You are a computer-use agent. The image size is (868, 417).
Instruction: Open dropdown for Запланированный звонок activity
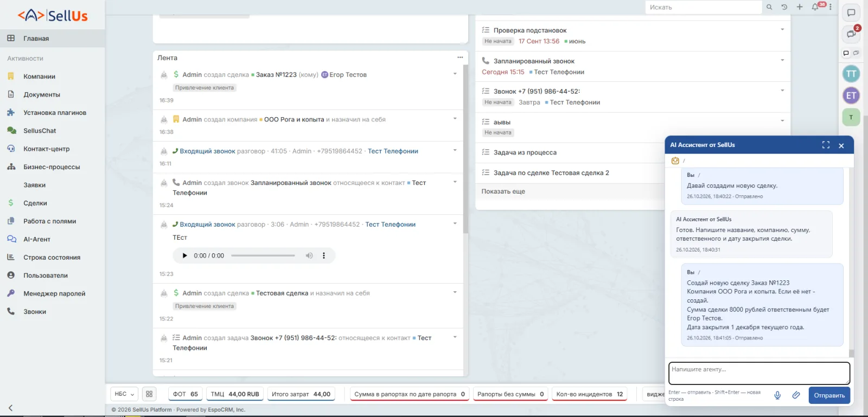click(x=782, y=60)
